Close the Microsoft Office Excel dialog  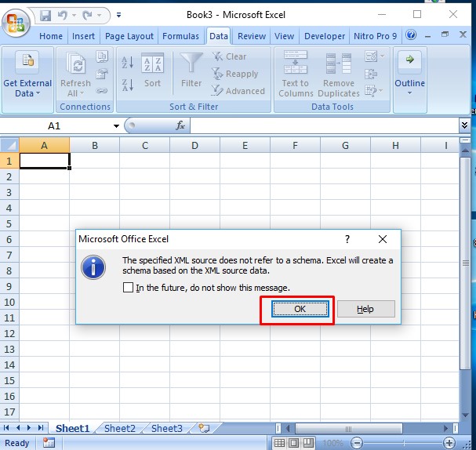[x=383, y=239]
